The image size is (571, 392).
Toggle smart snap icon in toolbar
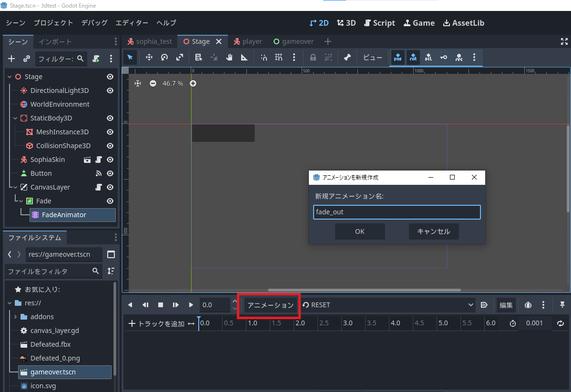pos(264,57)
